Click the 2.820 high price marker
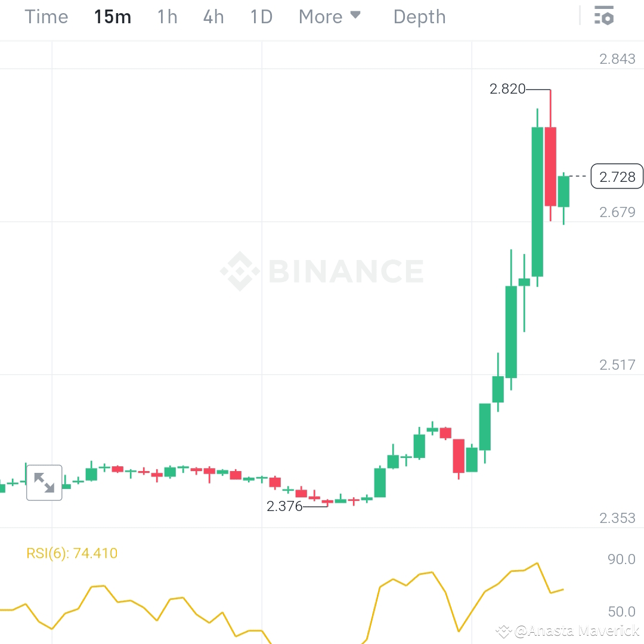 pyautogui.click(x=507, y=89)
